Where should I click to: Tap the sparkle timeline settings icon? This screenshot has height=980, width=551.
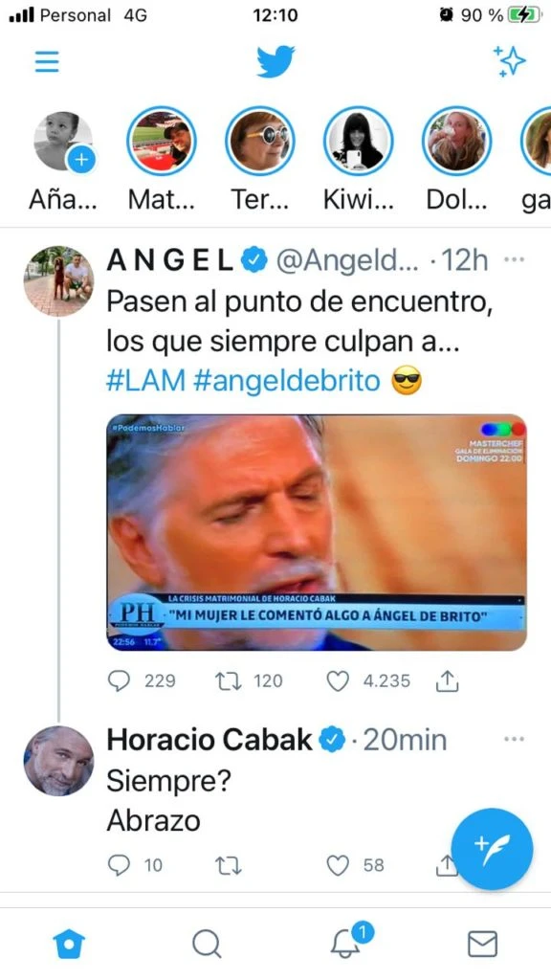[509, 61]
